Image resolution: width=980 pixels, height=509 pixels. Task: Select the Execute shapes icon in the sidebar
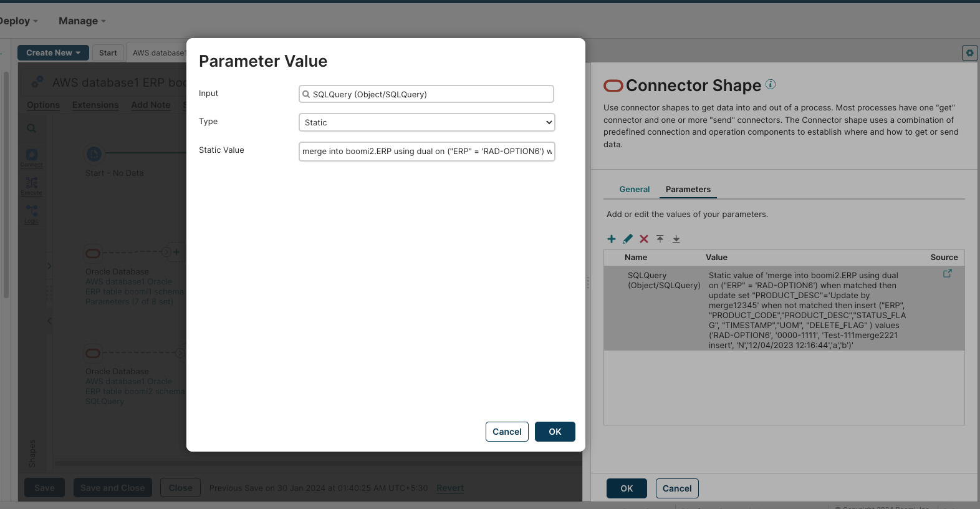click(32, 185)
